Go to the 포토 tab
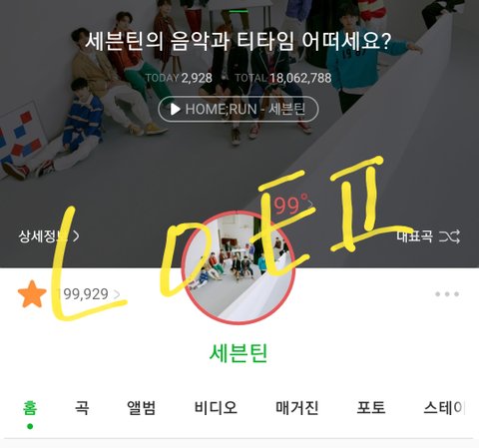Image resolution: width=479 pixels, height=448 pixels. 371,407
